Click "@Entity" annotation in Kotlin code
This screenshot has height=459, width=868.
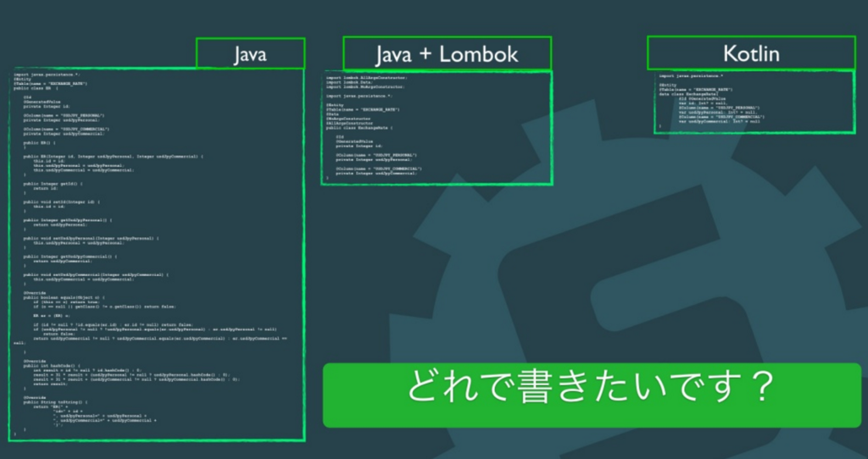click(x=668, y=86)
